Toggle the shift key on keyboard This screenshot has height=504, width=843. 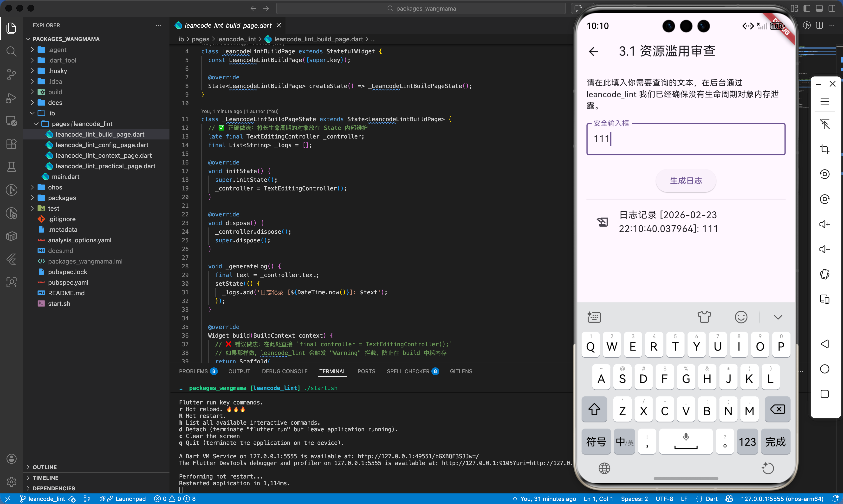594,409
